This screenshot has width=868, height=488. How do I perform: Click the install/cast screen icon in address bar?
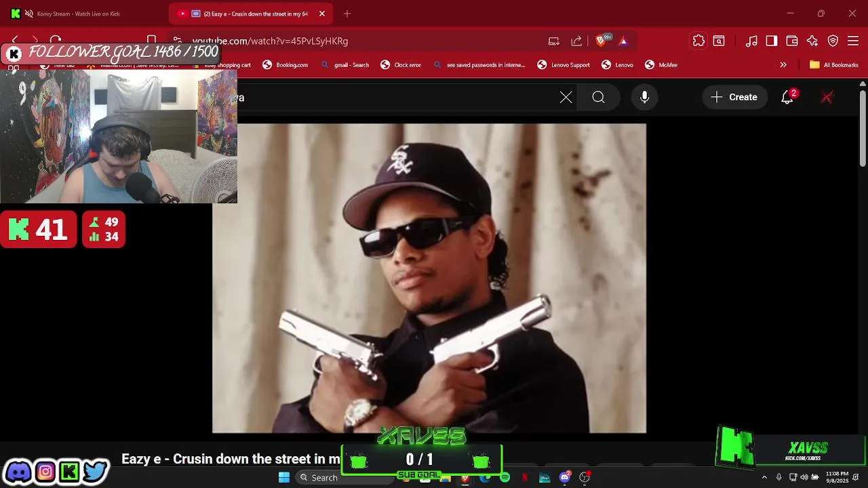[x=554, y=41]
